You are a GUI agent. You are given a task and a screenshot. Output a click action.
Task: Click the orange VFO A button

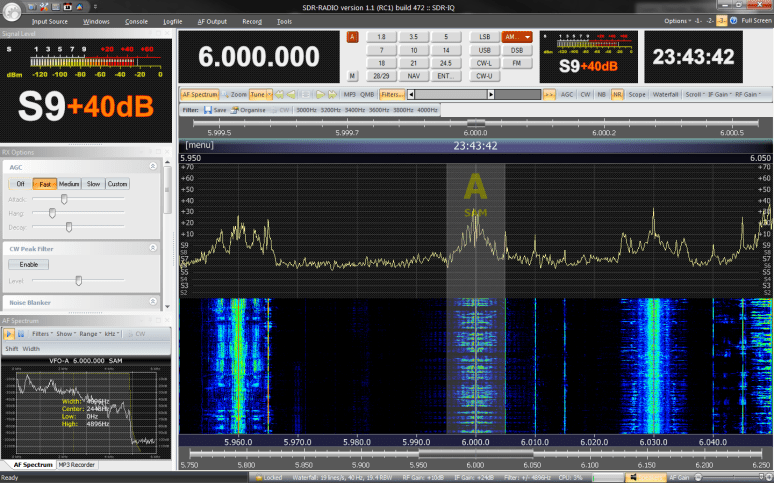pos(352,37)
